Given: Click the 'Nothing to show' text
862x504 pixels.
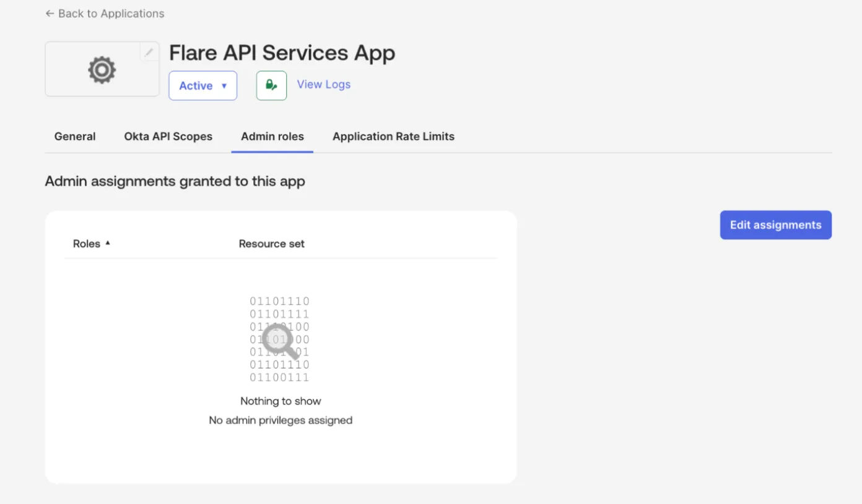Looking at the screenshot, I should (281, 401).
